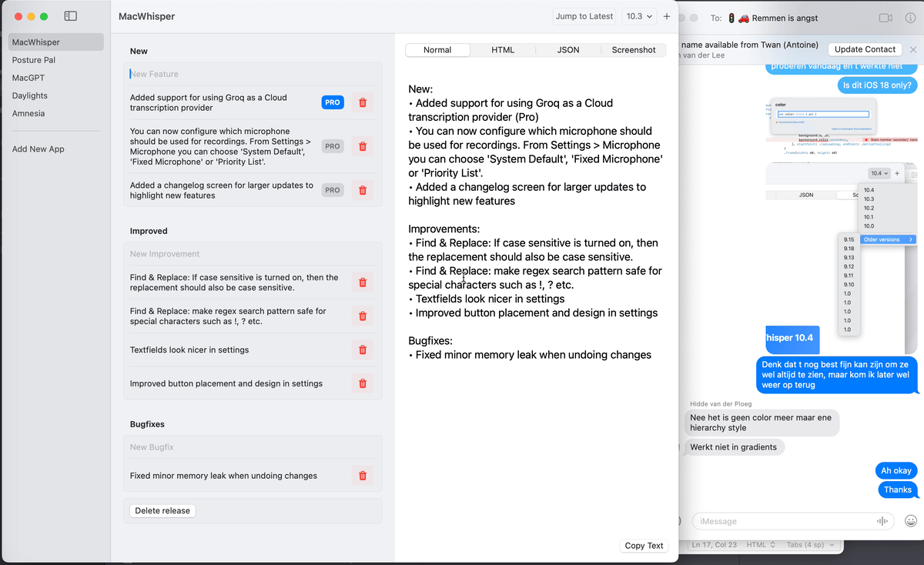Record an audio message in Messages
Image resolution: width=924 pixels, height=565 pixels.
[x=882, y=521]
